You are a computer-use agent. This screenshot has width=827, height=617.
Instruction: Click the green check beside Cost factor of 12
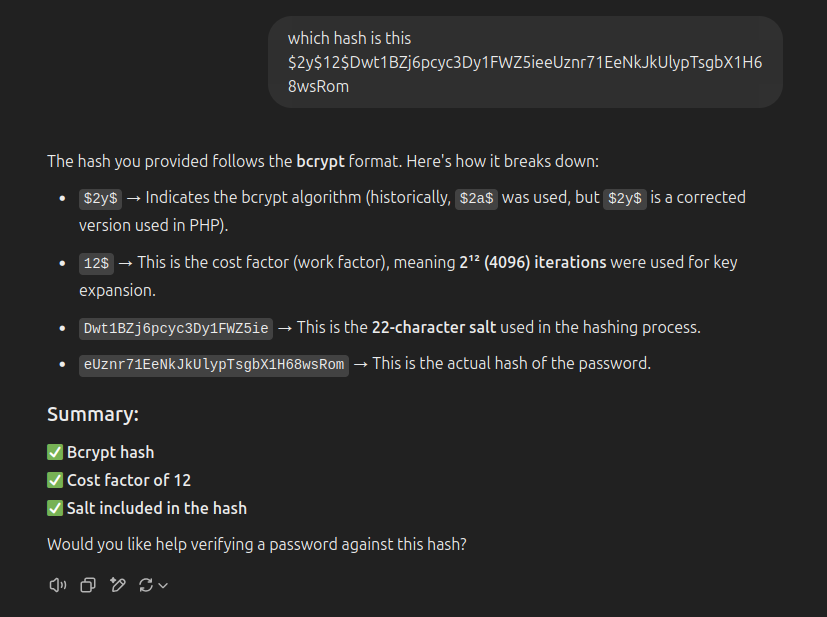pos(55,480)
